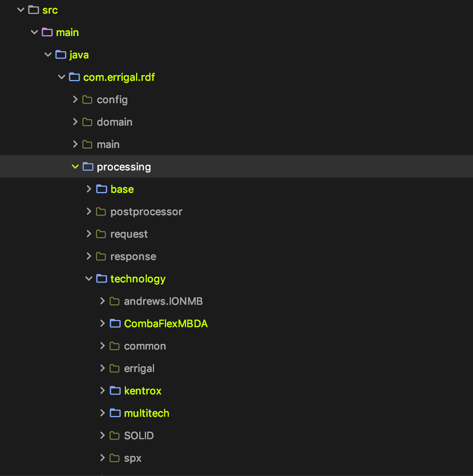This screenshot has width=473, height=476.
Task: Click the src folder icon
Action: (34, 10)
